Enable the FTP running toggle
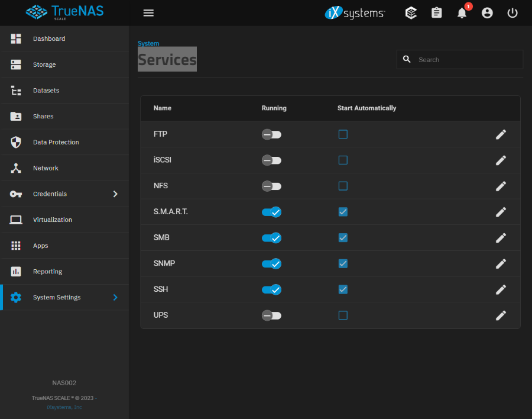 click(x=271, y=134)
